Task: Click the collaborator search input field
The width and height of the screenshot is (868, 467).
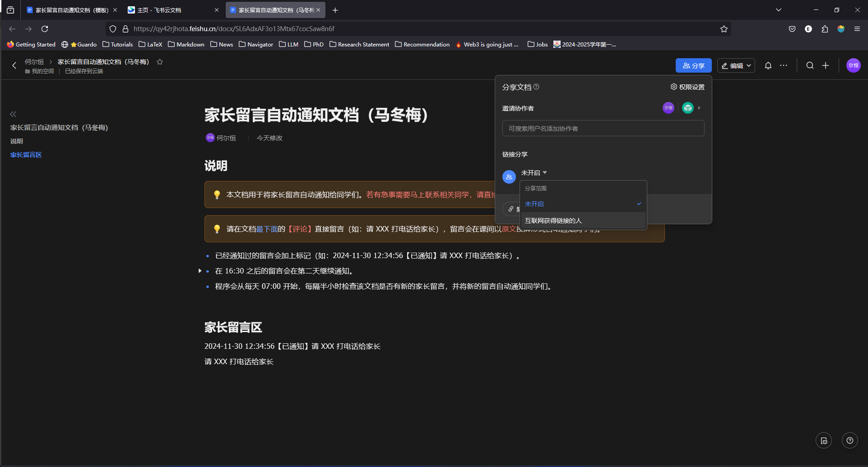Action: [x=603, y=128]
